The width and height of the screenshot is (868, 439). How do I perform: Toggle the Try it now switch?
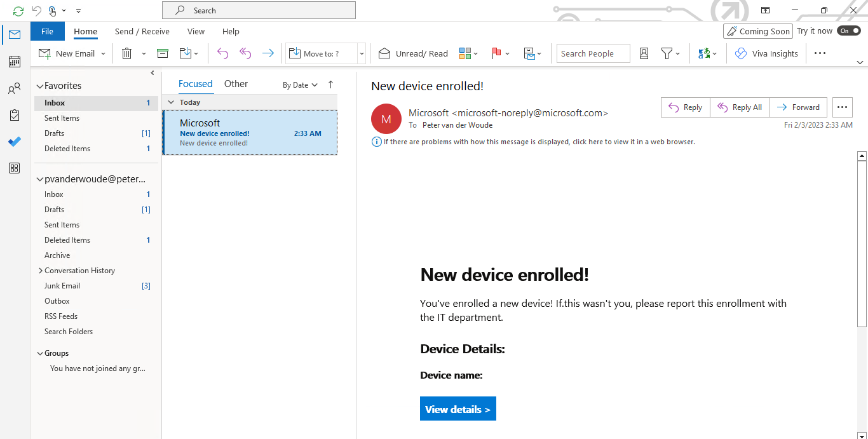(848, 31)
